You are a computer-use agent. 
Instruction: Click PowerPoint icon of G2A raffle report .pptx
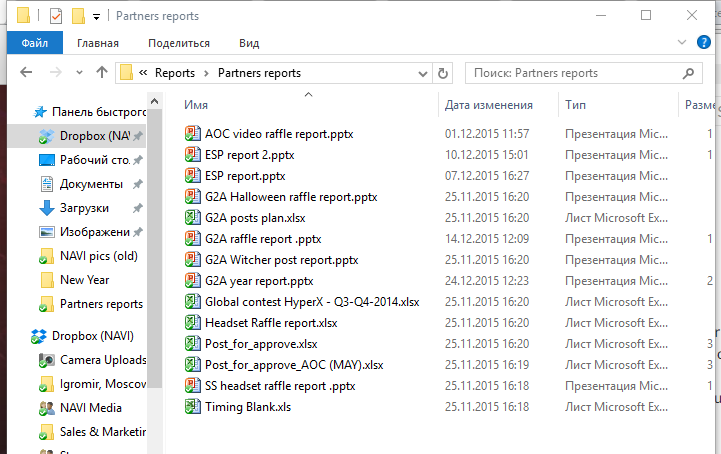pyautogui.click(x=193, y=239)
